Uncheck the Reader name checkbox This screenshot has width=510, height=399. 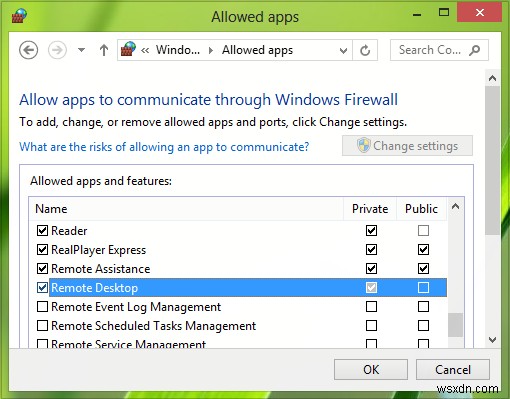click(42, 230)
